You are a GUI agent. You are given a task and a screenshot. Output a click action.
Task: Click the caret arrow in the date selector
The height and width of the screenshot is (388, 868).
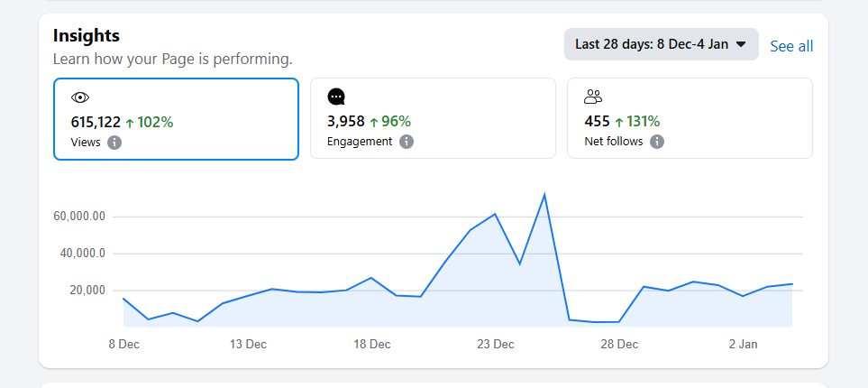741,44
